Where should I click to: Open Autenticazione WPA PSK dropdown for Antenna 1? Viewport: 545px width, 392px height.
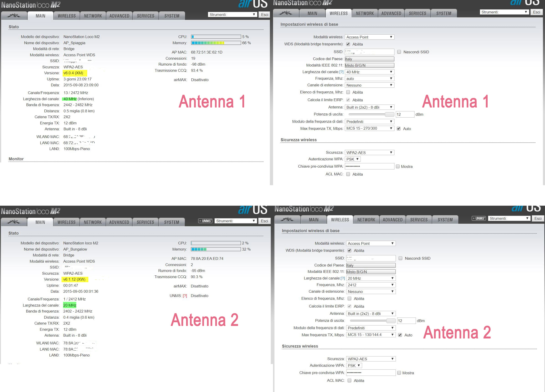tap(353, 159)
